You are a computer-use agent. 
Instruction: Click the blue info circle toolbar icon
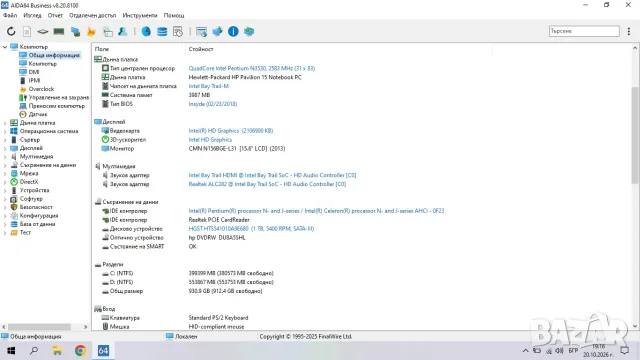[x=233, y=31]
